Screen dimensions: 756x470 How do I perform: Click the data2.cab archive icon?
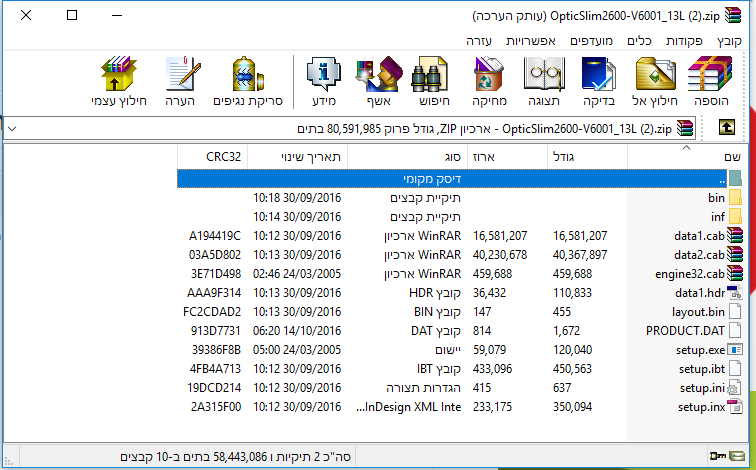coord(735,255)
